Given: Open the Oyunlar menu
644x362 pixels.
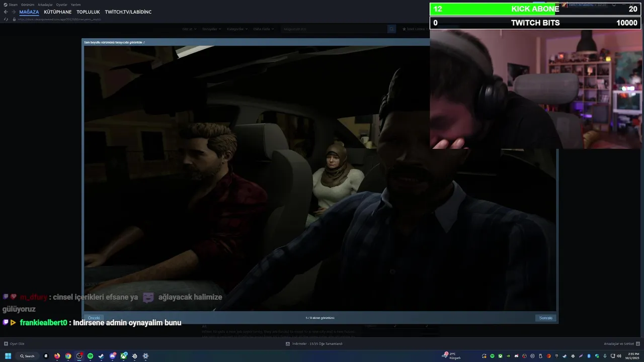Looking at the screenshot, I should (61, 5).
